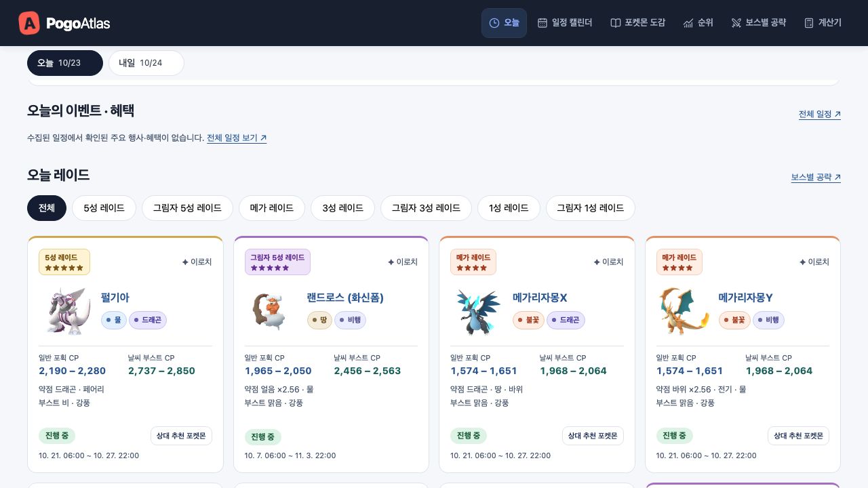The width and height of the screenshot is (868, 488).
Task: Click 상대 추천 포켓몬 on the 펄기아 card
Action: tap(181, 436)
